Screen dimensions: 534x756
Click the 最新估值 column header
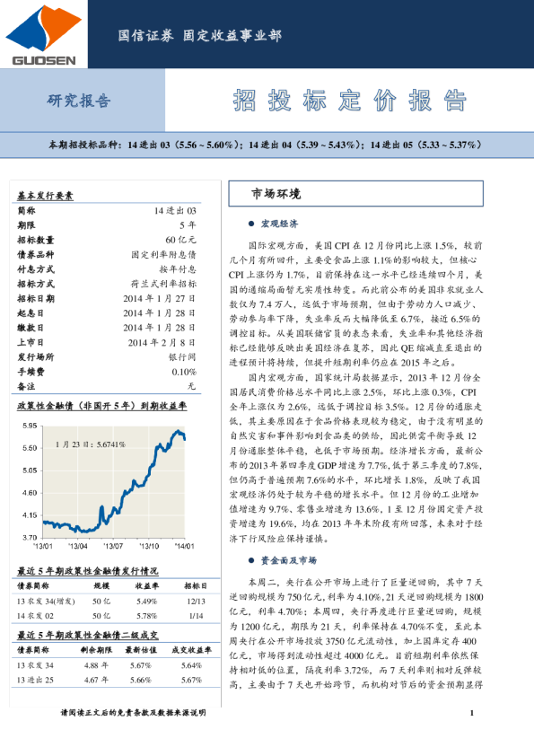click(x=141, y=650)
